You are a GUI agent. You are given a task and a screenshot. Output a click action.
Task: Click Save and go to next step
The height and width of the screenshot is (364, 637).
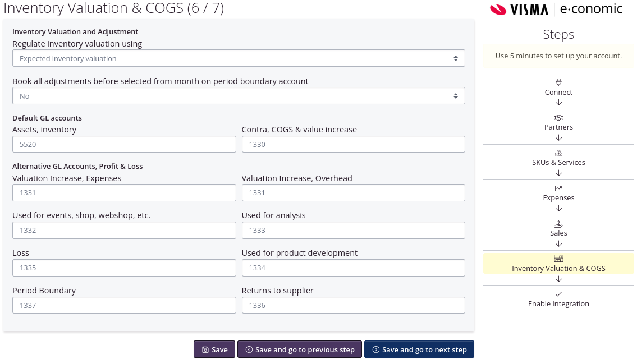pyautogui.click(x=419, y=349)
